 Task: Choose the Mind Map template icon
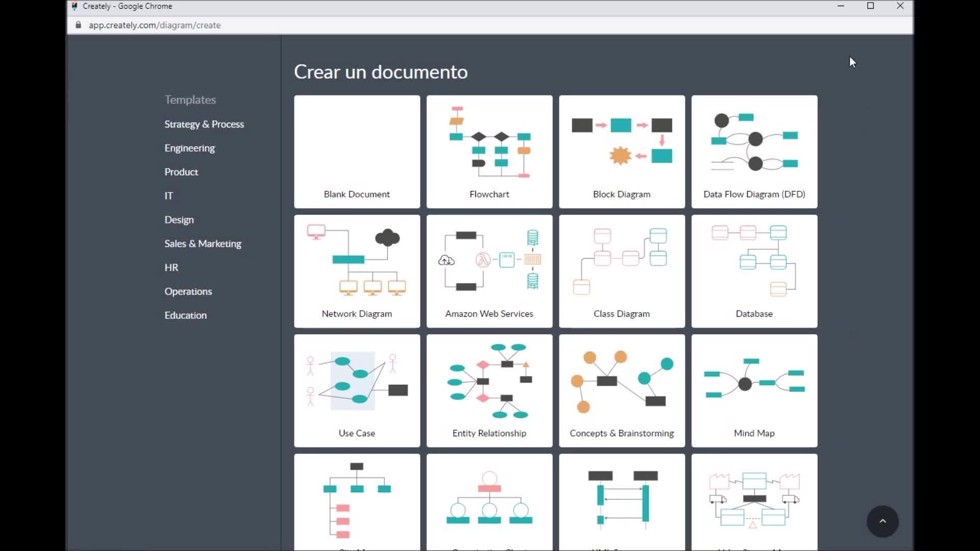click(x=754, y=381)
